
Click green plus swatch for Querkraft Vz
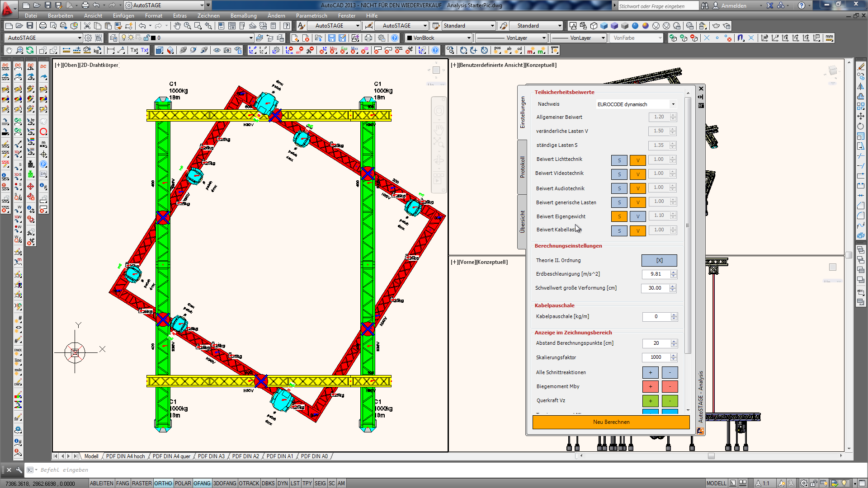coord(650,400)
